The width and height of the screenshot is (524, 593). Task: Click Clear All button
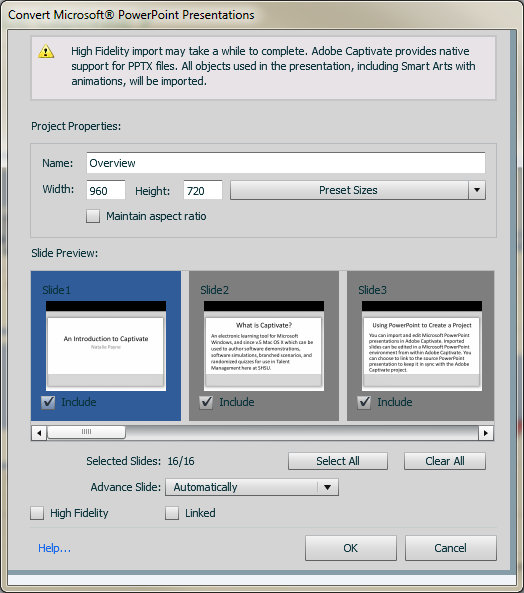click(445, 461)
